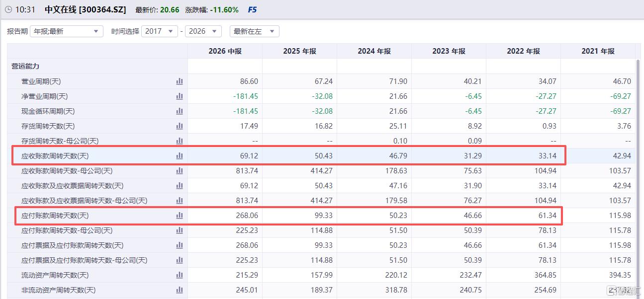Click the F5 shortcut link
This screenshot has height=299, width=644.
click(252, 10)
